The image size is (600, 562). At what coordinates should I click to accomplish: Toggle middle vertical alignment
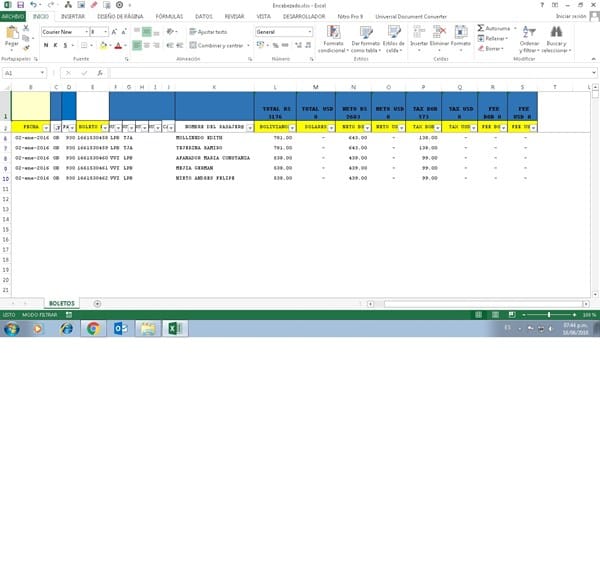147,32
